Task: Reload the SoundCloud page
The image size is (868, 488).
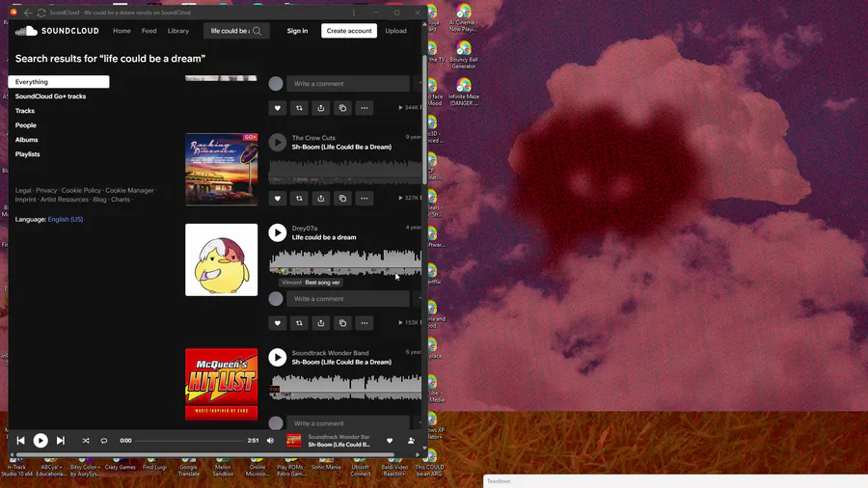Action: (41, 13)
